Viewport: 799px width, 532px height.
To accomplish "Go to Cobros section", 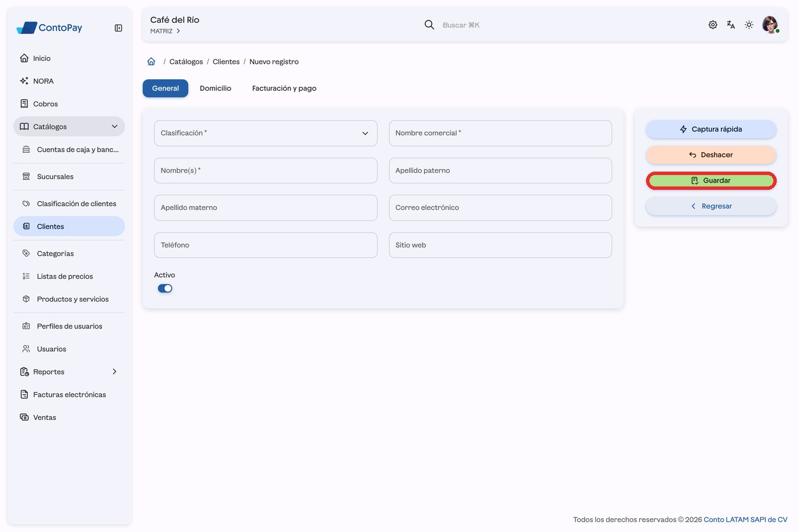I will (x=69, y=104).
